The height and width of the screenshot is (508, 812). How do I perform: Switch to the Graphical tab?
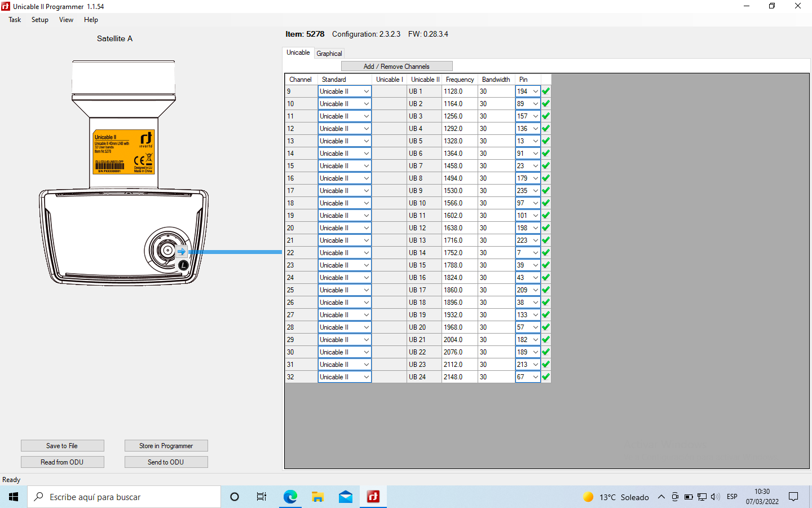coord(329,54)
